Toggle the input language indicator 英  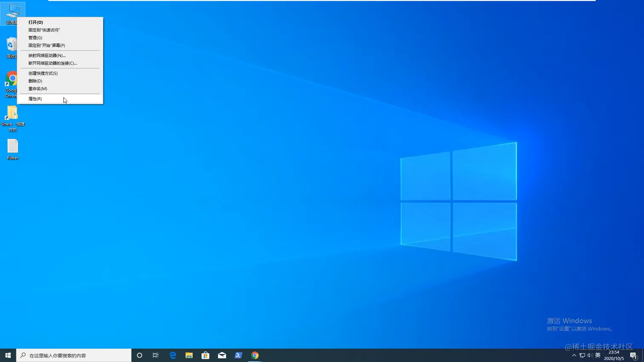597,355
